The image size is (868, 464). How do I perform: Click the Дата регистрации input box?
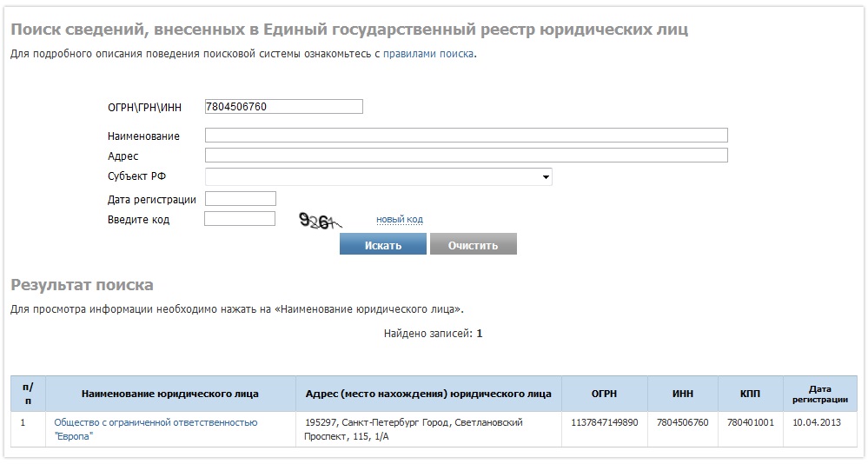pyautogui.click(x=240, y=199)
